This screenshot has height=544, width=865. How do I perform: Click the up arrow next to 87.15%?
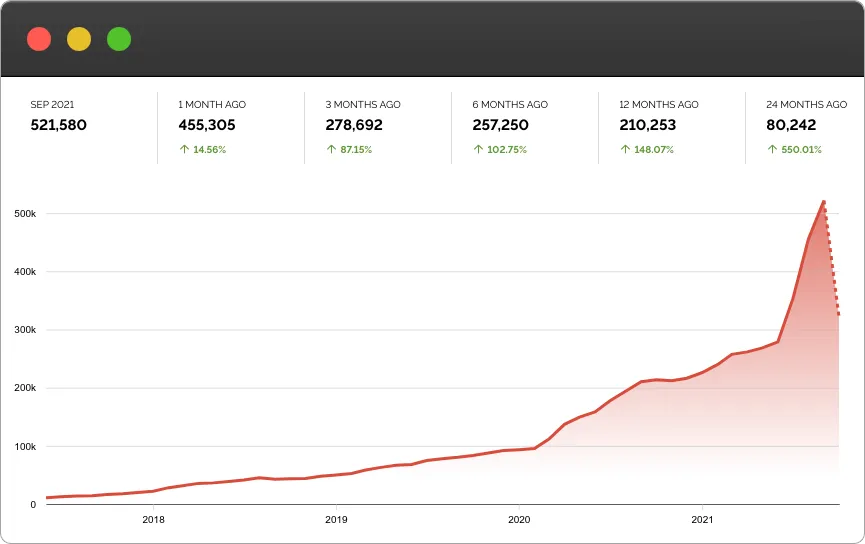[x=330, y=150]
